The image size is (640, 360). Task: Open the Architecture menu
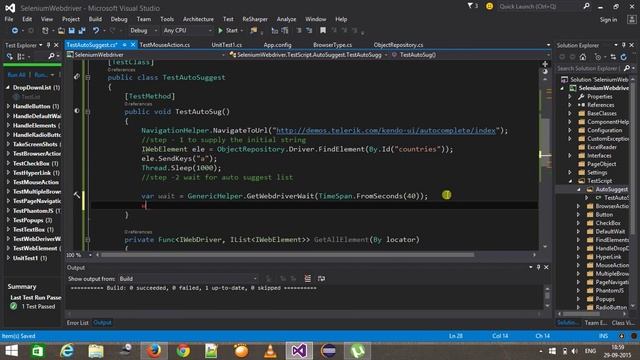(198, 19)
